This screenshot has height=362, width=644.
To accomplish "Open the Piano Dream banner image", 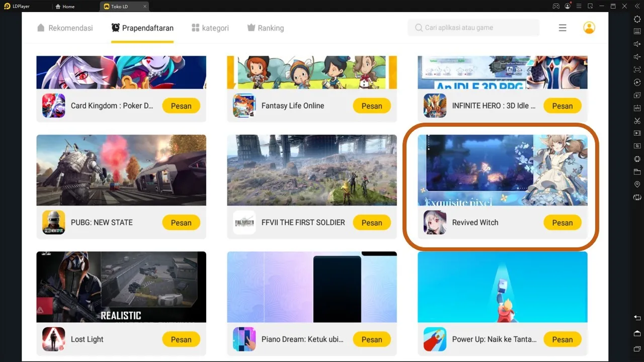I will [312, 287].
